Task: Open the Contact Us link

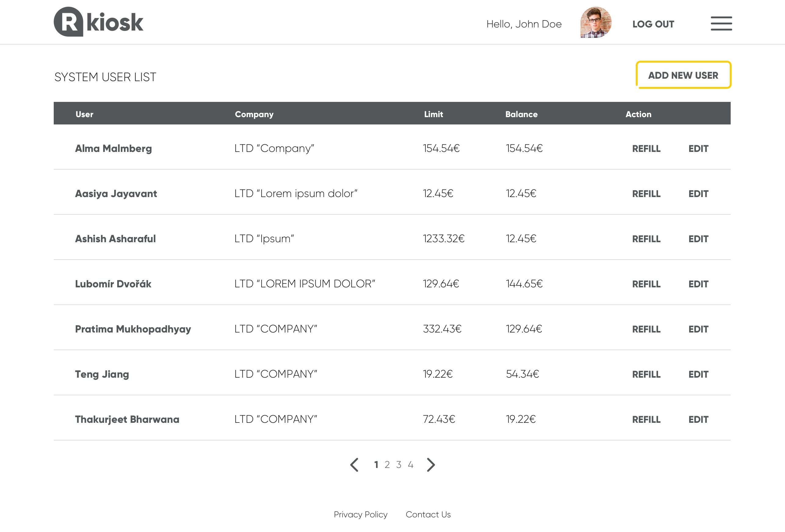Action: [x=428, y=514]
